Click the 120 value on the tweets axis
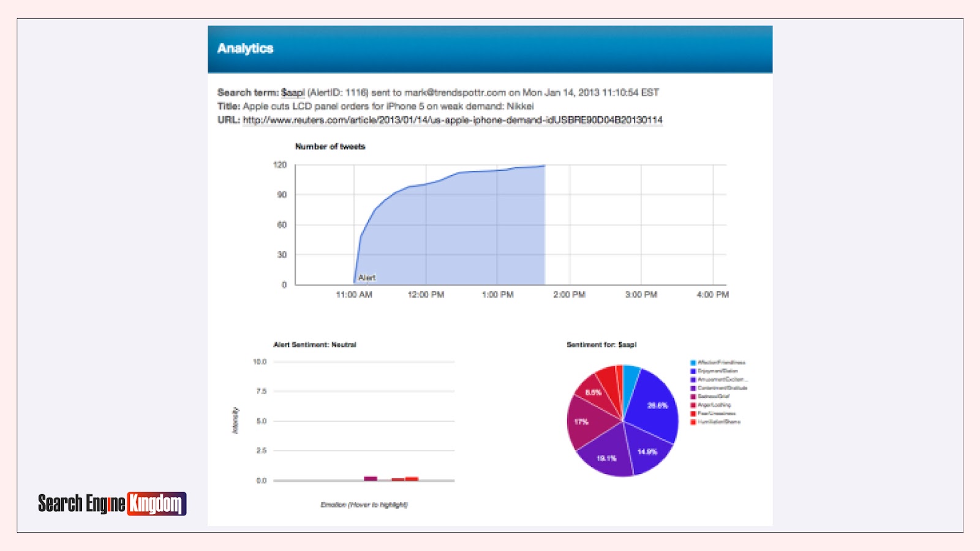 [280, 165]
